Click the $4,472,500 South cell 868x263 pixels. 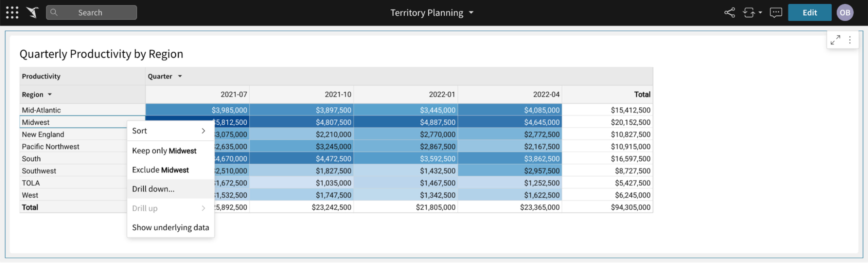(x=302, y=158)
